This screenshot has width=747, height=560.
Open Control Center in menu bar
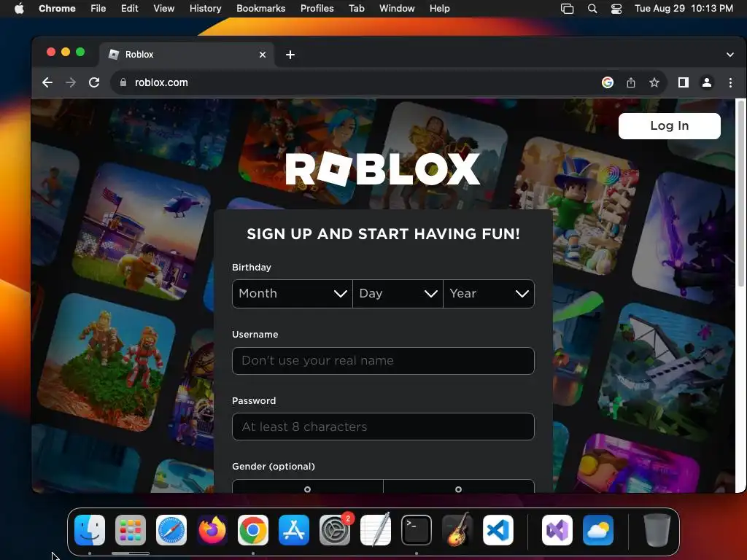[x=616, y=9]
